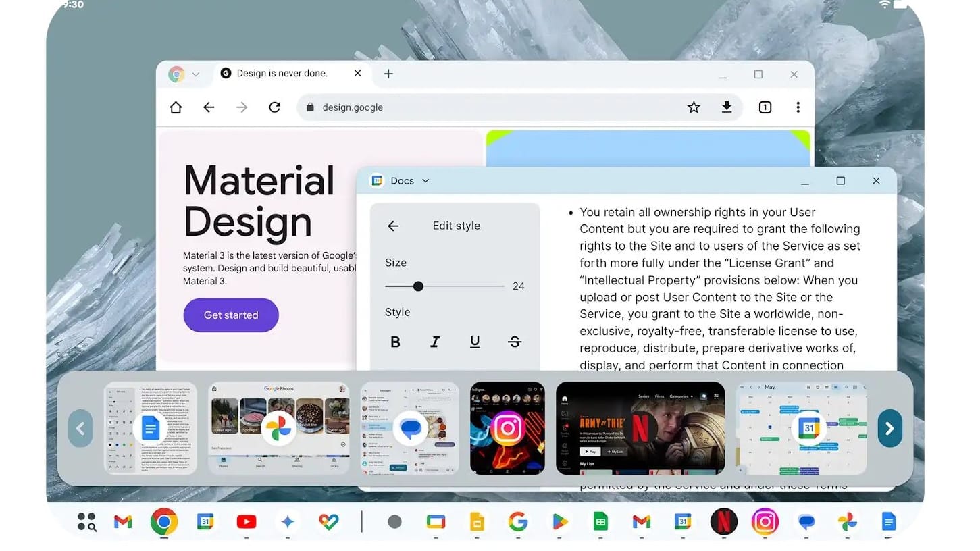Open the Google TV icon in taskbar
Screen dimensions: 980x551
click(436, 521)
